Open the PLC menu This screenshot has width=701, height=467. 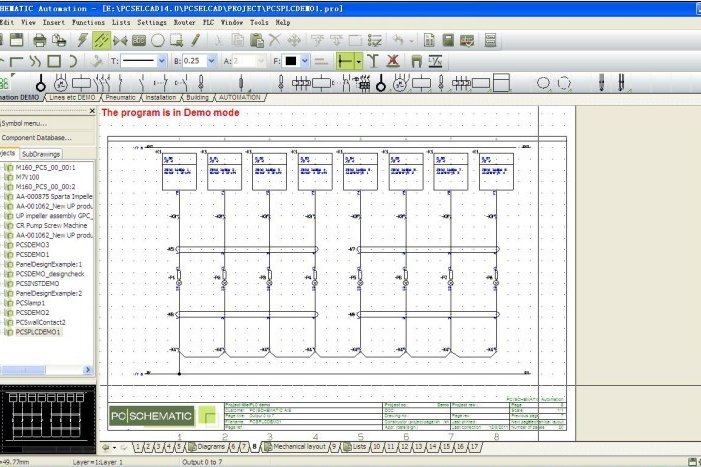point(208,22)
